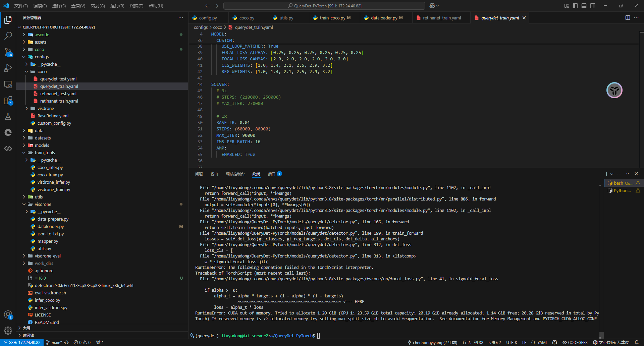Click split editor right icon
This screenshot has height=346, width=644.
[628, 18]
